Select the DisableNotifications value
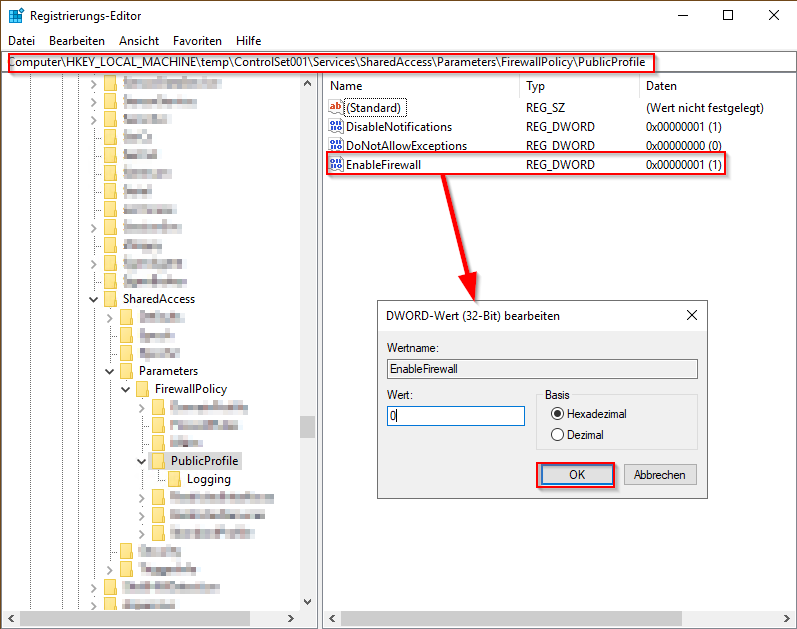 (399, 127)
